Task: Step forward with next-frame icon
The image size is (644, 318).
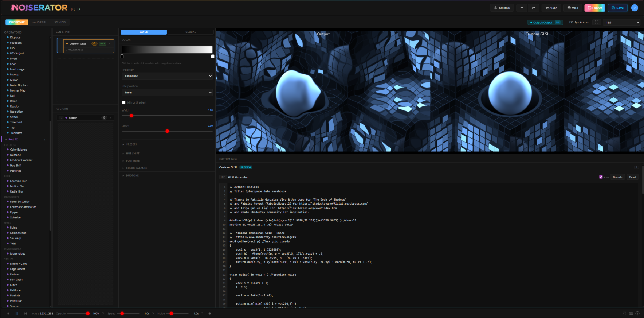Action: [25, 313]
